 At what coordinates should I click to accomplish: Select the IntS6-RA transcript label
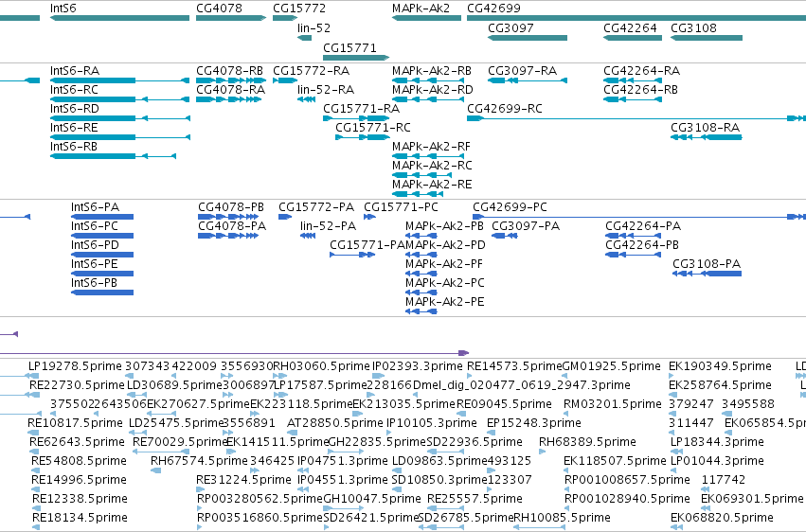tap(75, 71)
